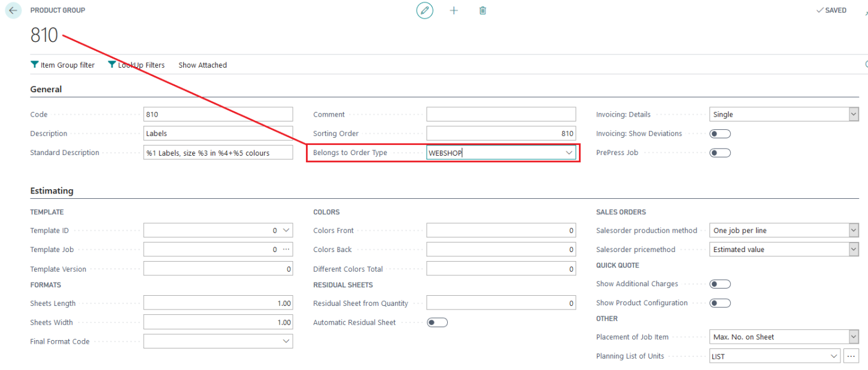Turn on Automatic Residual Sheet
Viewport: 868px width, 370px height.
pyautogui.click(x=437, y=323)
